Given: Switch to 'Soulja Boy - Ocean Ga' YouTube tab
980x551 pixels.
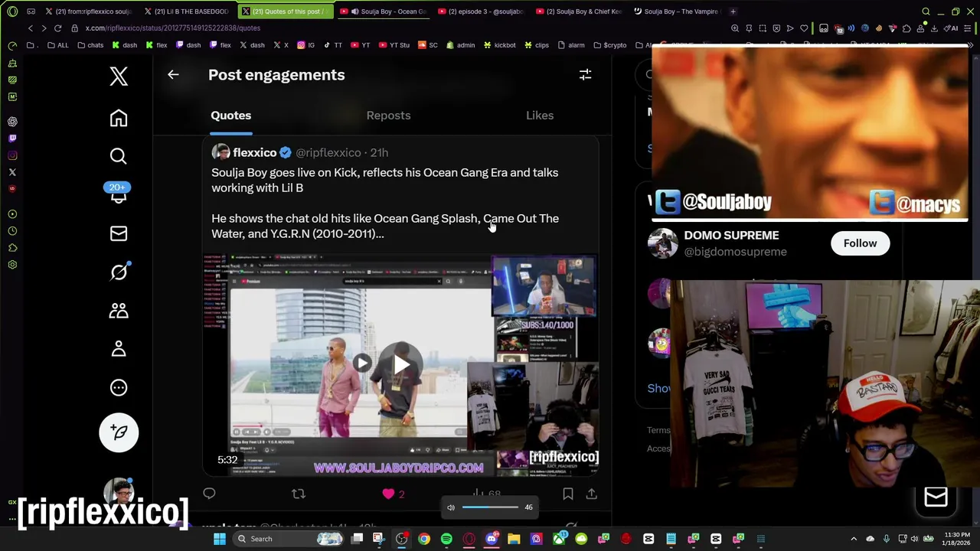Looking at the screenshot, I should (x=384, y=11).
